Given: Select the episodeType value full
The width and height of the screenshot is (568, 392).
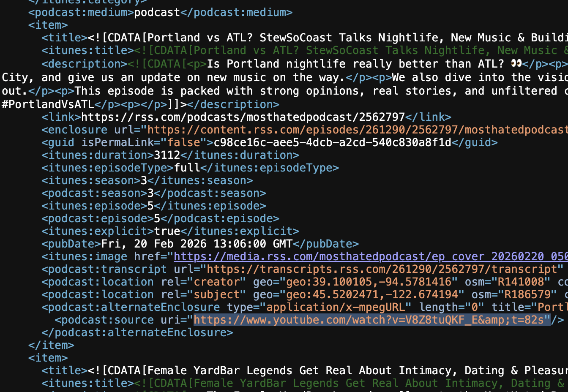Looking at the screenshot, I should 186,168.
